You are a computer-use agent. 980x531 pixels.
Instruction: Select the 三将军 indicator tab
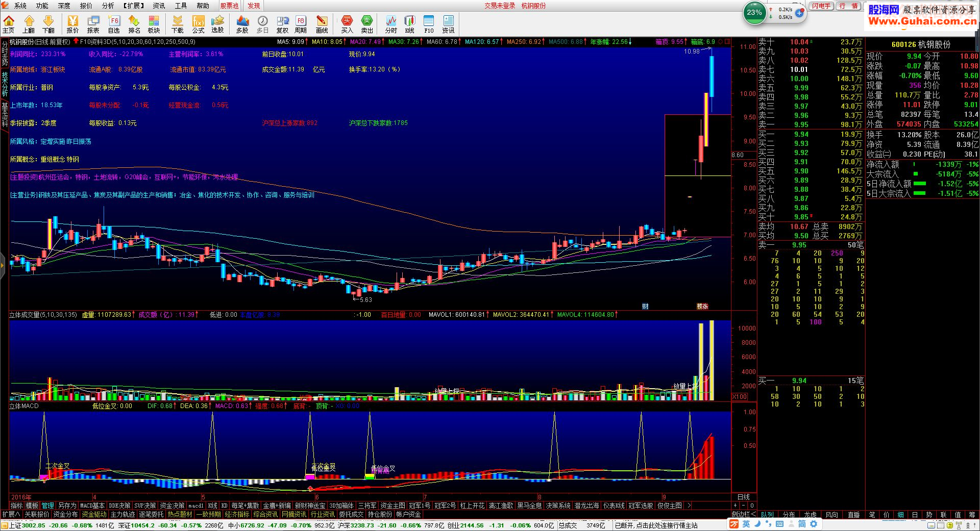tap(367, 505)
